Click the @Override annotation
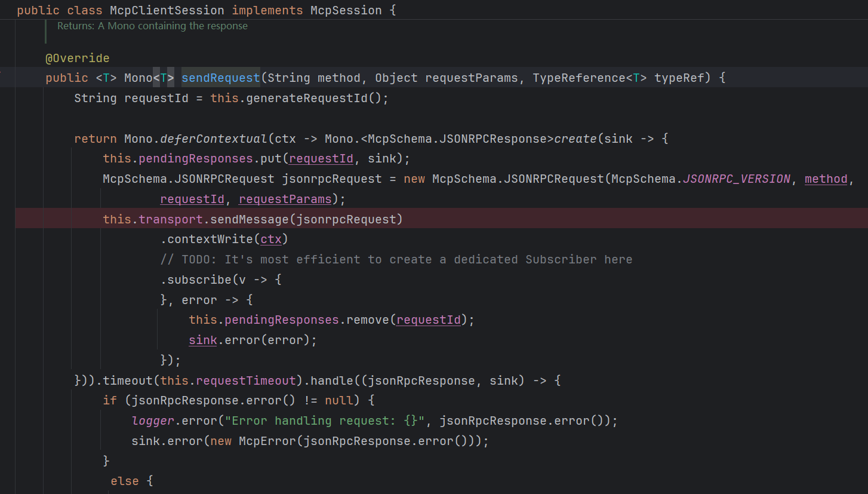 click(78, 58)
